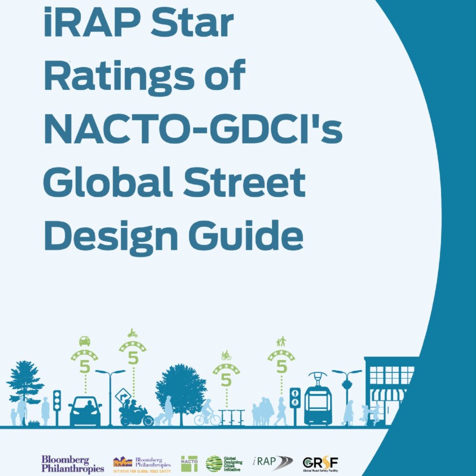Click the blue motorcycle illustration

click(137, 413)
